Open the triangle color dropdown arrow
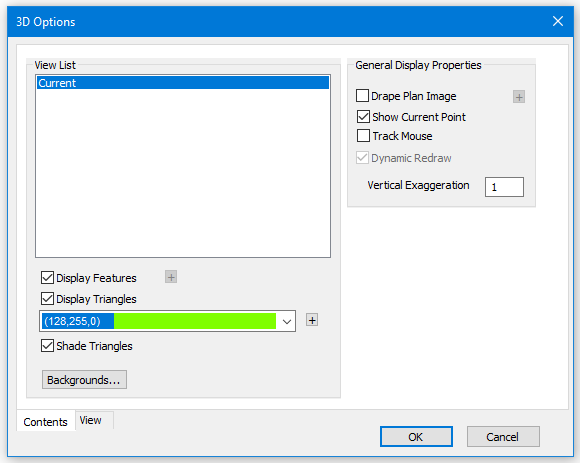Image resolution: width=580 pixels, height=463 pixels. click(x=287, y=321)
